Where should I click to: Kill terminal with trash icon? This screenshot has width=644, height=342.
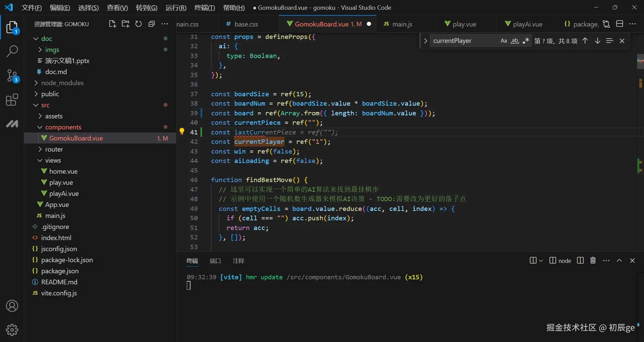pos(593,261)
